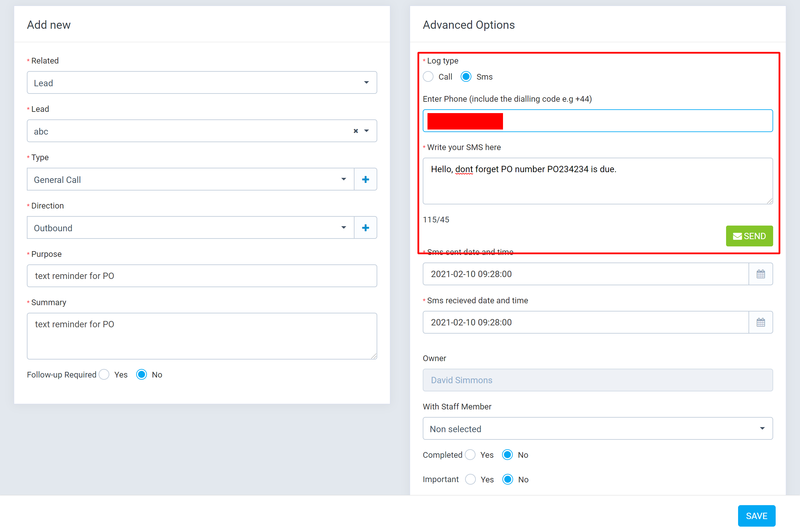Image resolution: width=800 pixels, height=532 pixels.
Task: Click the Summary text area
Action: [202, 336]
